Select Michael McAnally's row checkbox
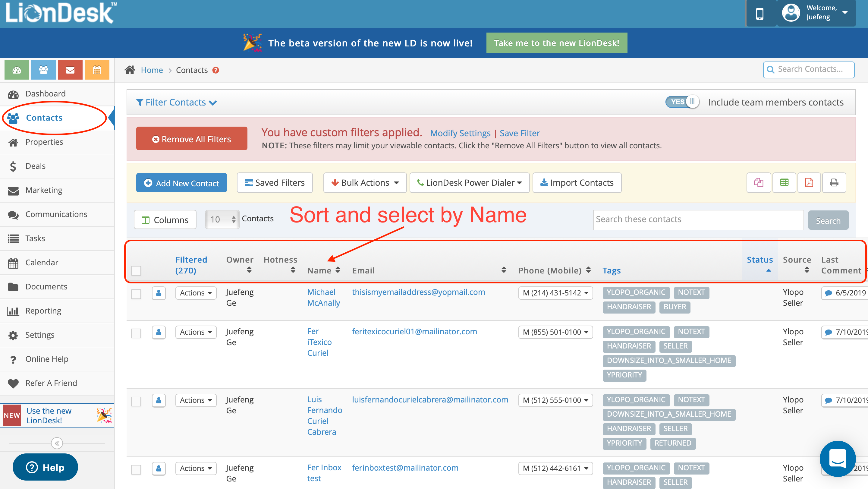Screen dimensions: 868x489 point(136,294)
